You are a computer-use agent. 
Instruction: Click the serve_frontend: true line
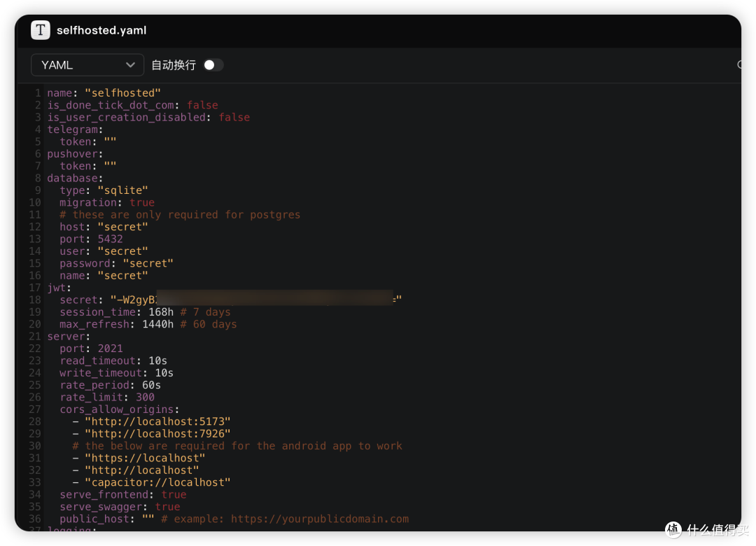click(x=123, y=494)
